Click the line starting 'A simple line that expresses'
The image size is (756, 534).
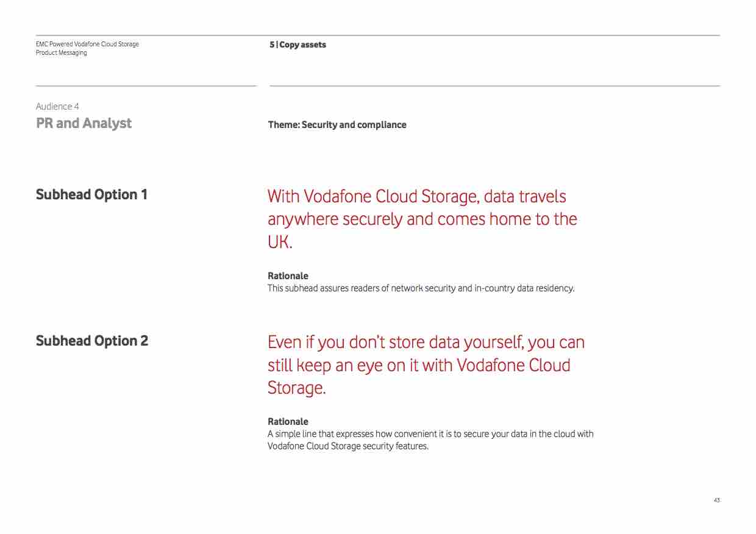point(430,434)
